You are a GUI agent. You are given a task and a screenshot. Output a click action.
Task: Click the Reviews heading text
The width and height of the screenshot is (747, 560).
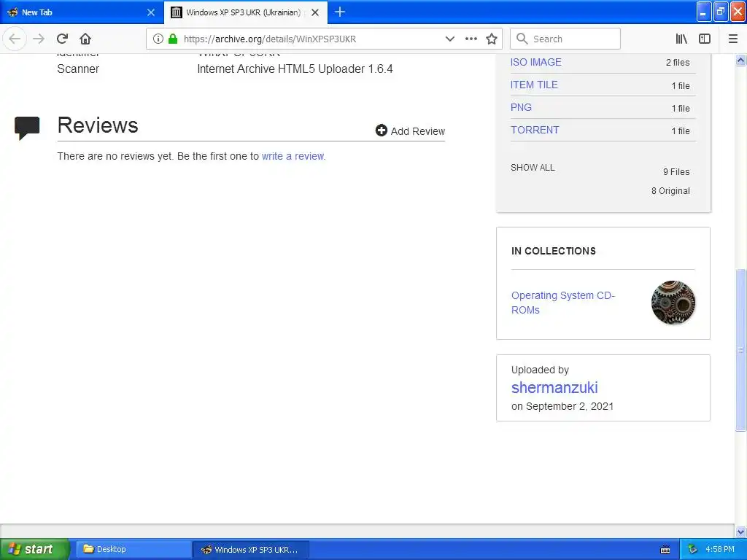[x=98, y=125]
